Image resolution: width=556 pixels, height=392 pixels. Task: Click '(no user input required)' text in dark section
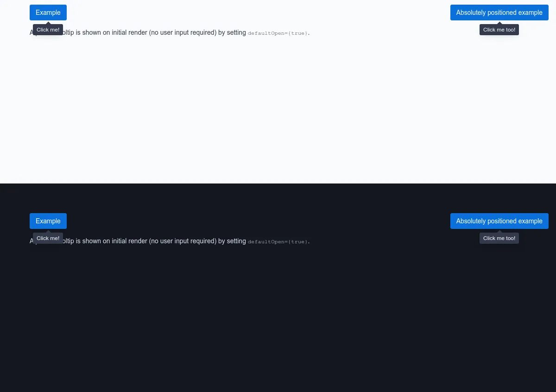click(183, 241)
